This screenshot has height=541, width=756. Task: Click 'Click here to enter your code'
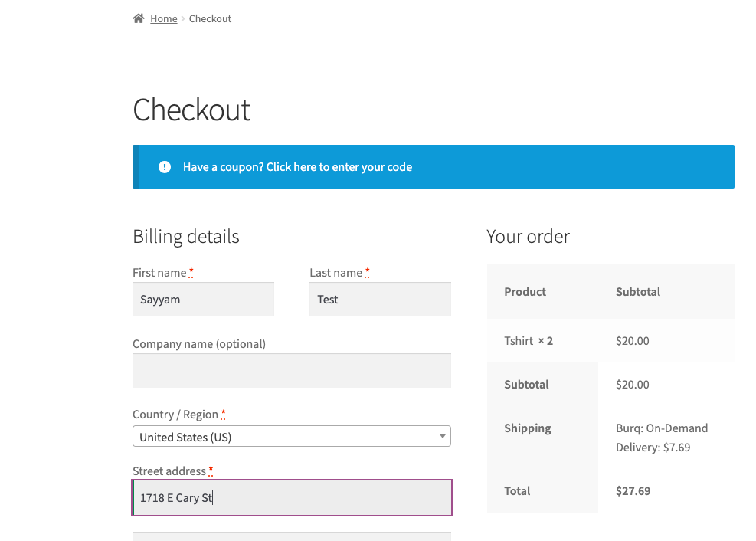[x=339, y=167]
